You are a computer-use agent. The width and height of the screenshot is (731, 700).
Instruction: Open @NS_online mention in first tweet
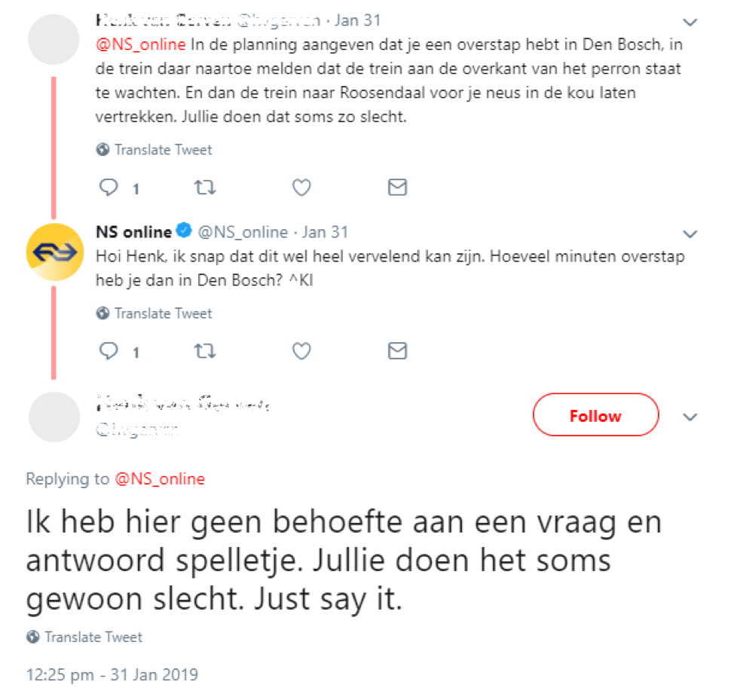(x=141, y=44)
